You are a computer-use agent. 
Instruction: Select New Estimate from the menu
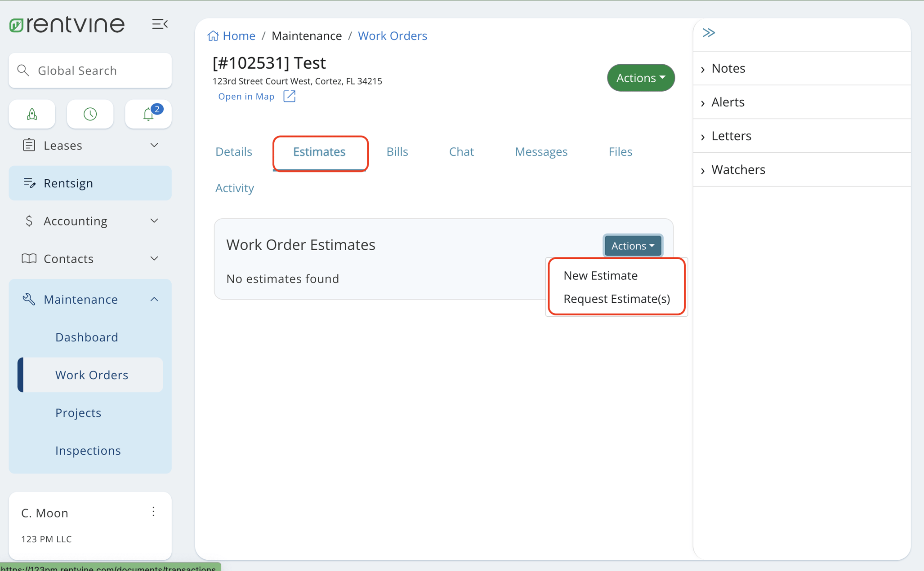pyautogui.click(x=601, y=275)
